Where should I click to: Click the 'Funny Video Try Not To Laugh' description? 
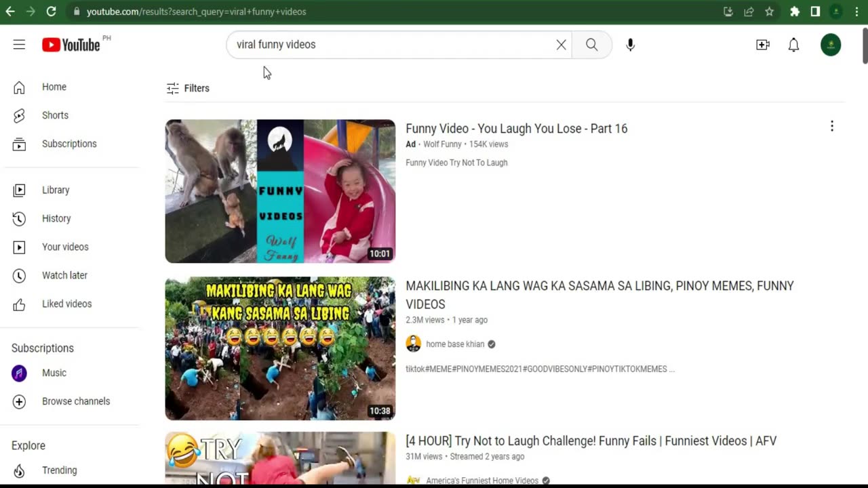point(456,163)
